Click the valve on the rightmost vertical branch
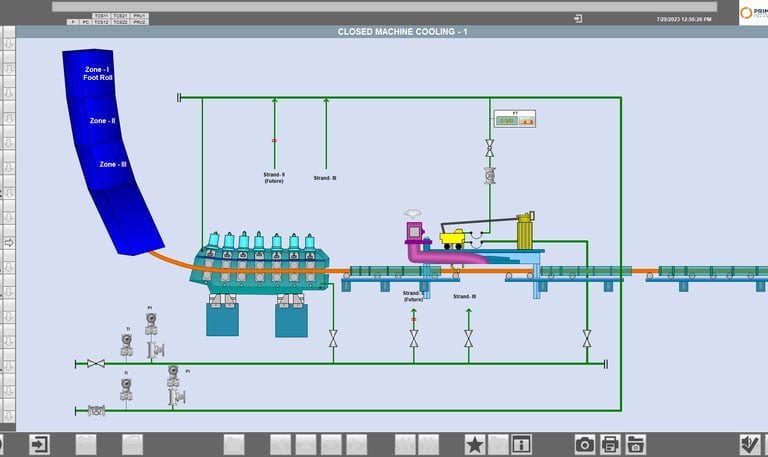768x457 pixels. 587,338
